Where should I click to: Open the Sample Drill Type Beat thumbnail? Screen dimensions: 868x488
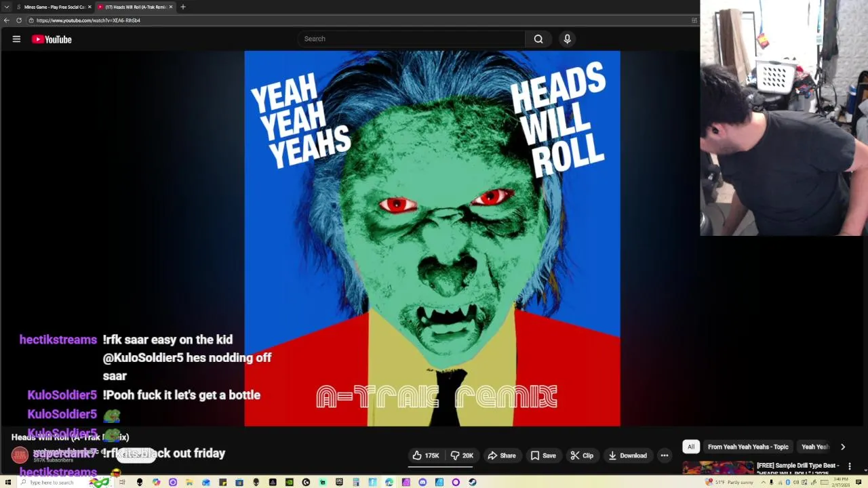point(717,468)
